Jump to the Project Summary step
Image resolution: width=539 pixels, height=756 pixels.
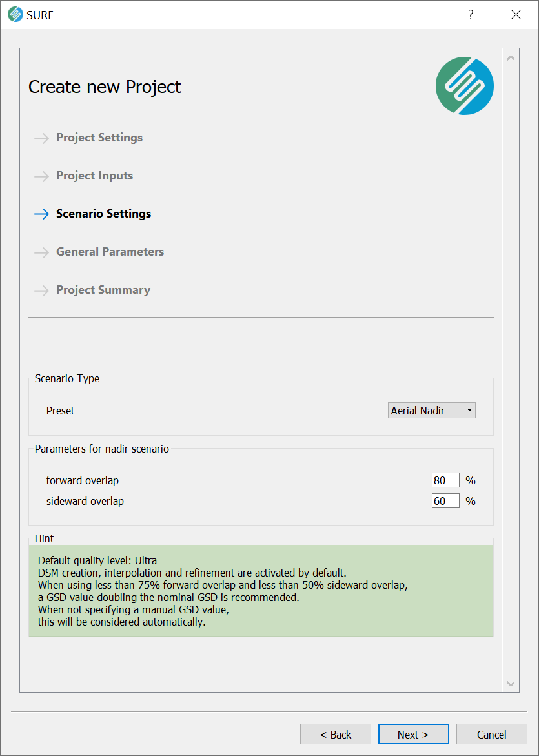pyautogui.click(x=103, y=290)
